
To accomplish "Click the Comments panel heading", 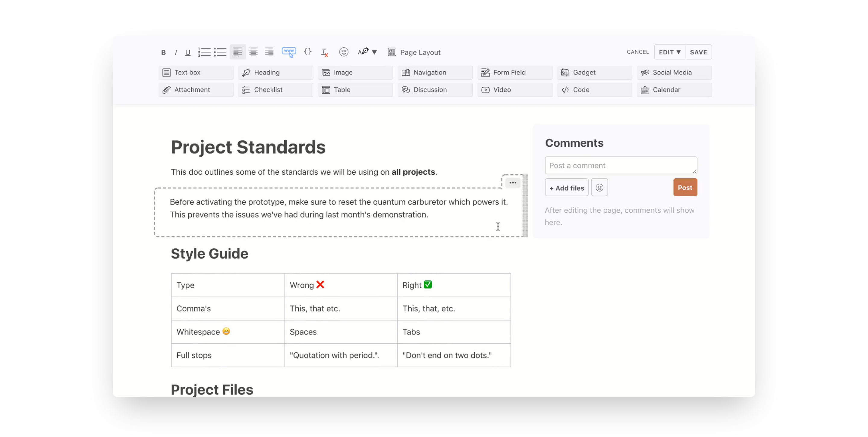I will [574, 143].
